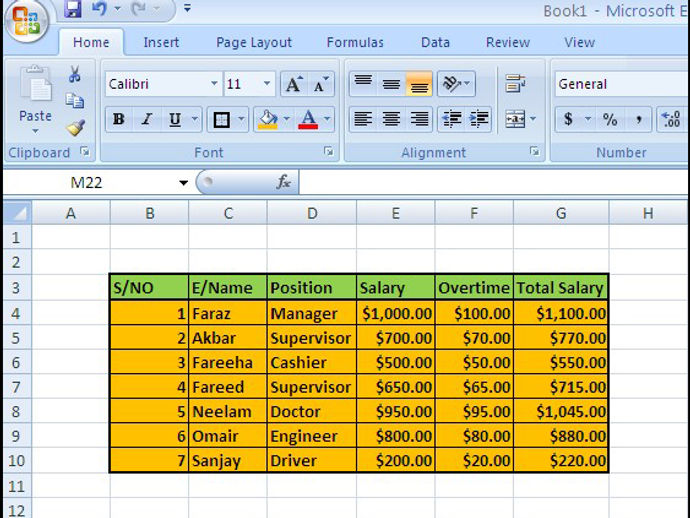Screen dimensions: 690x518
Task: Increase font size with large A
Action: [294, 84]
